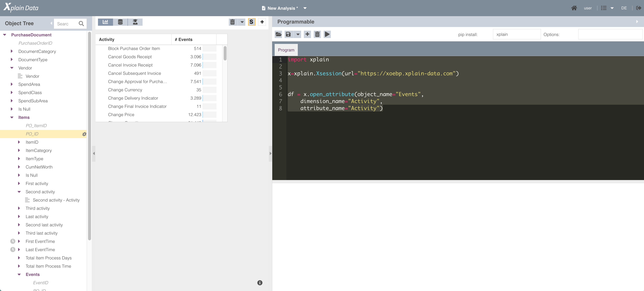Click the Vendor attribute list icon
Image resolution: width=644 pixels, height=291 pixels.
(x=20, y=76)
